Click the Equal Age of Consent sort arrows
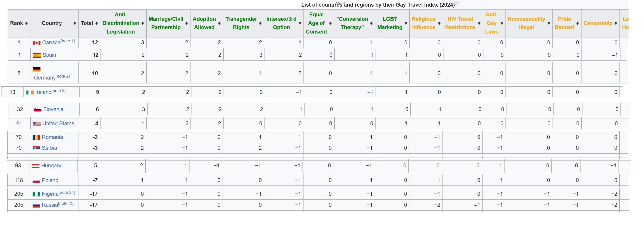This screenshot has height=230, width=644. 330,23
